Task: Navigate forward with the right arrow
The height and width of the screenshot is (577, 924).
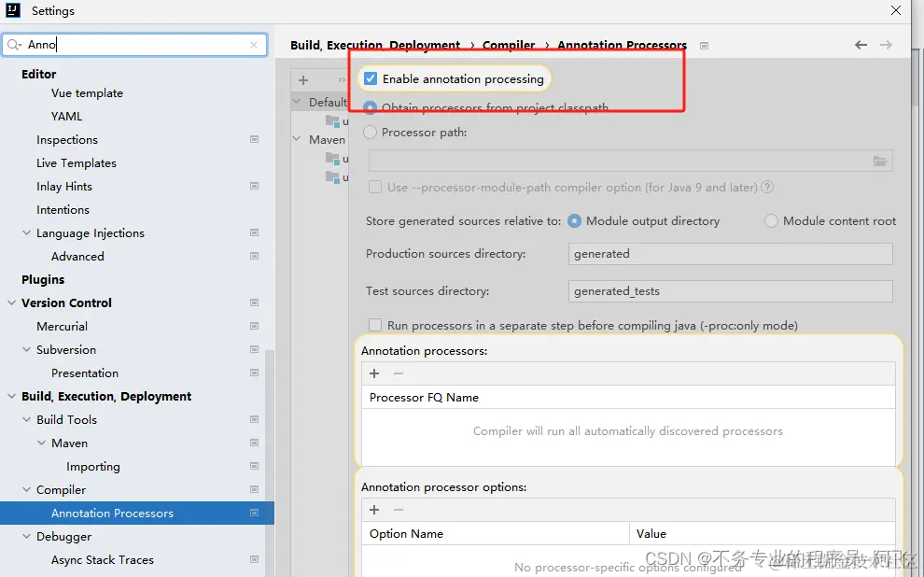Action: click(x=886, y=45)
